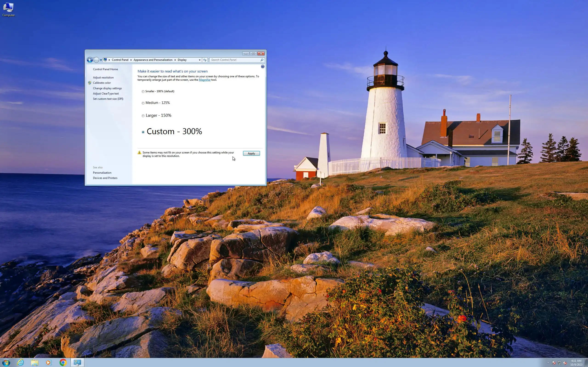Expand the address bar history dropdown arrow
Viewport: 588px width, 367px height.
199,60
